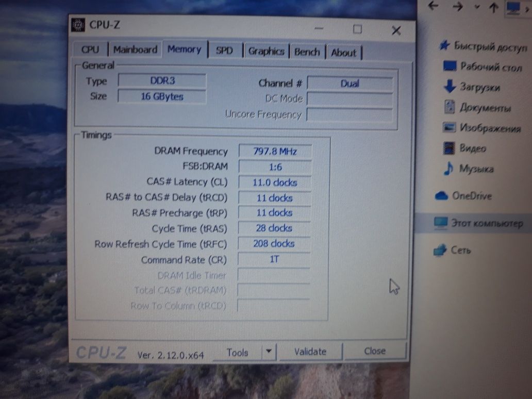The width and height of the screenshot is (532, 399).
Task: Open Рабочий стол in Explorer sidebar
Action: (x=491, y=67)
